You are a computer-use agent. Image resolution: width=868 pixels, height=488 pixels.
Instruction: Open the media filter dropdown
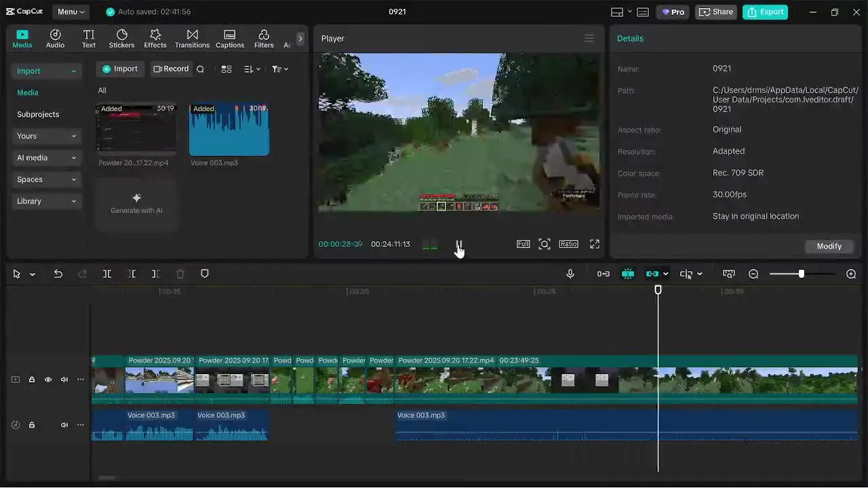pos(280,69)
